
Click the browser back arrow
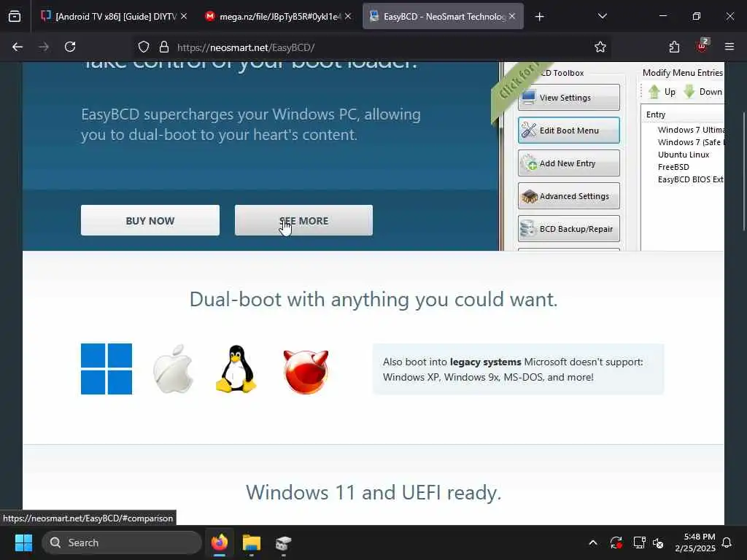18,47
